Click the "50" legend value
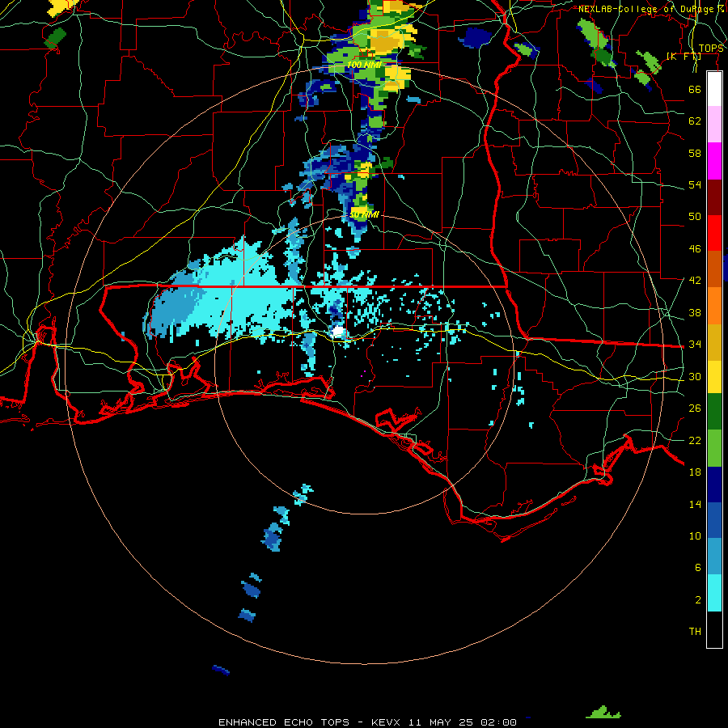This screenshot has height=728, width=728. (x=695, y=216)
